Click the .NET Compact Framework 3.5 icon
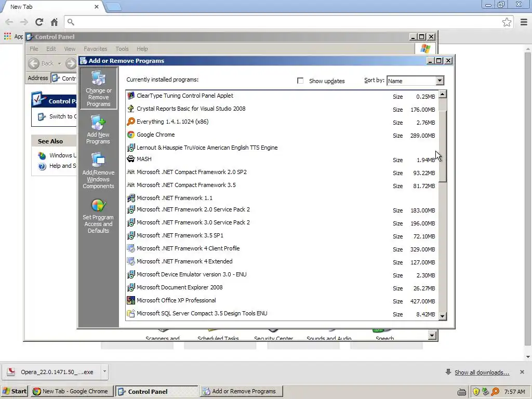The image size is (532, 399). click(x=130, y=185)
